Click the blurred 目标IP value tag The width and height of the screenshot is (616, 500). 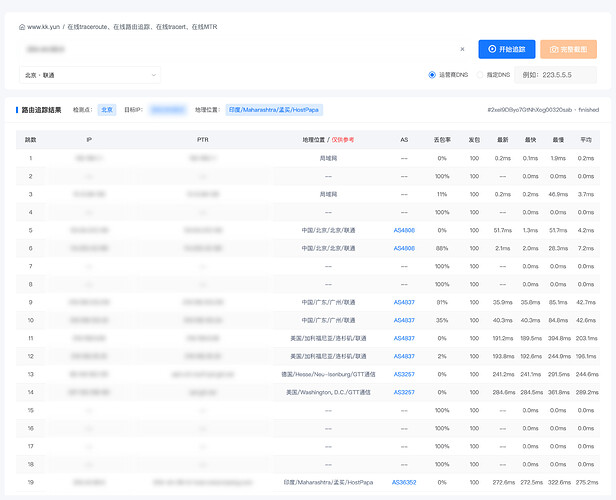[x=167, y=110]
